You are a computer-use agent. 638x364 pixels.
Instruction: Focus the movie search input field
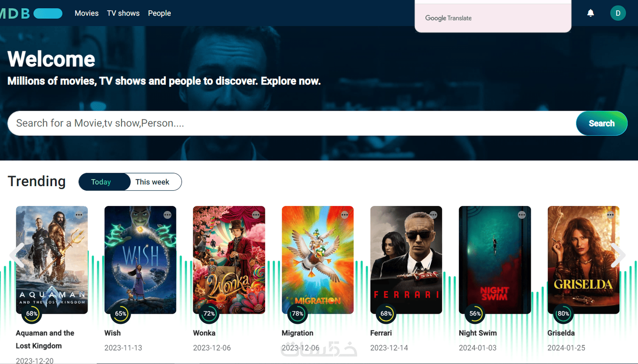click(x=292, y=123)
